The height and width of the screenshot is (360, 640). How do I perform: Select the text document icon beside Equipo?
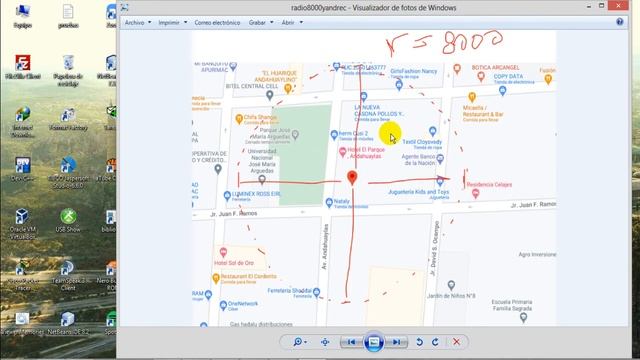68,16
